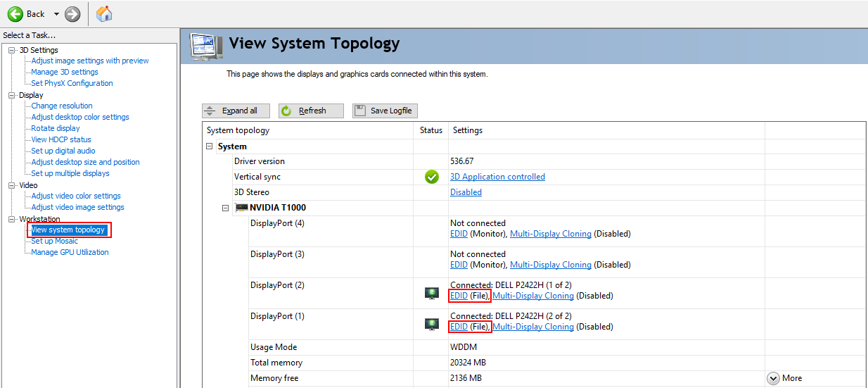Open Adjust image settings with preview
This screenshot has width=868, height=388.
coord(90,61)
